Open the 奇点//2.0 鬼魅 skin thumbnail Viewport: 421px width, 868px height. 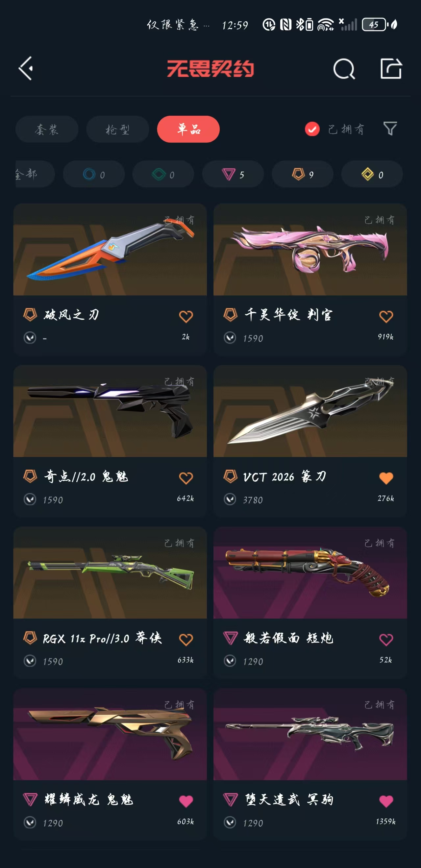pos(110,411)
